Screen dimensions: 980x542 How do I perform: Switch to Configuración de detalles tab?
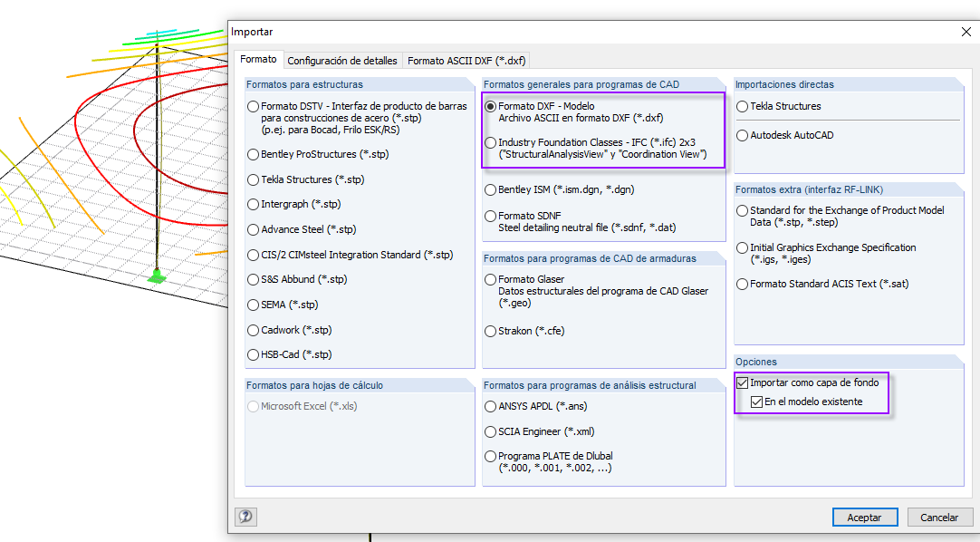pos(342,61)
